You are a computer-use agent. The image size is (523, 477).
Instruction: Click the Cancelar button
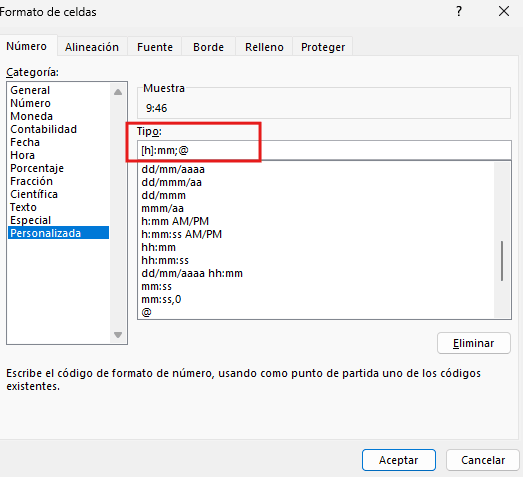(483, 460)
